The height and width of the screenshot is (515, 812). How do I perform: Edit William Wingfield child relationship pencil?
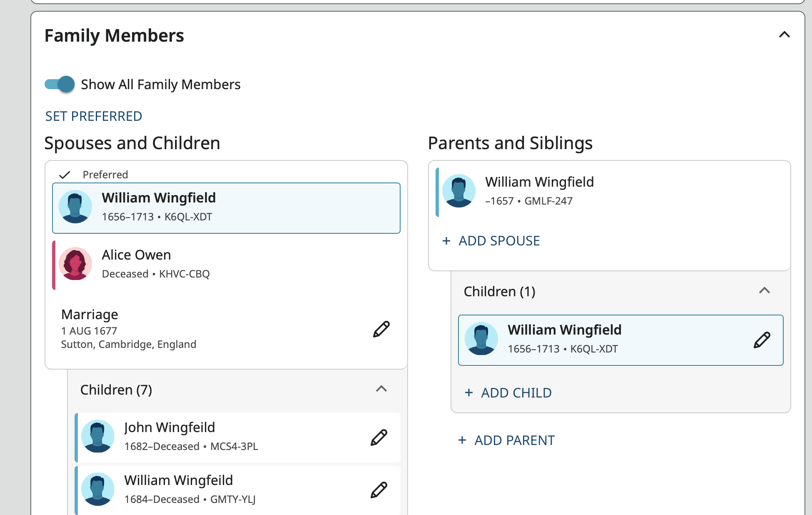coord(762,340)
